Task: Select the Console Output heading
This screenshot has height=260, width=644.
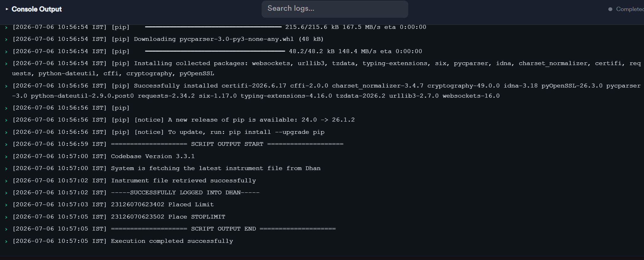Action: tap(37, 9)
